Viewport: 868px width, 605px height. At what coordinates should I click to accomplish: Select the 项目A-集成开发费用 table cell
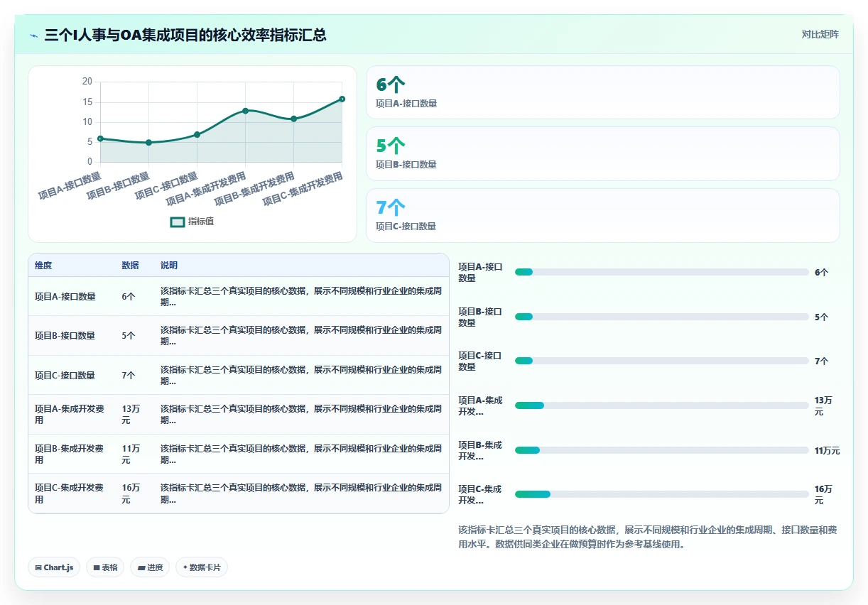click(70, 415)
